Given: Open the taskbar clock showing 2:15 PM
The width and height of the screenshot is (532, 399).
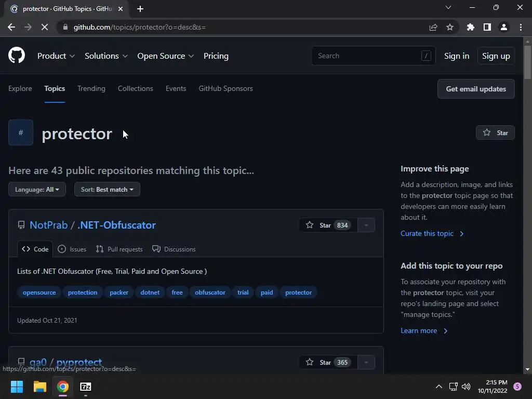Looking at the screenshot, I should click(x=493, y=387).
